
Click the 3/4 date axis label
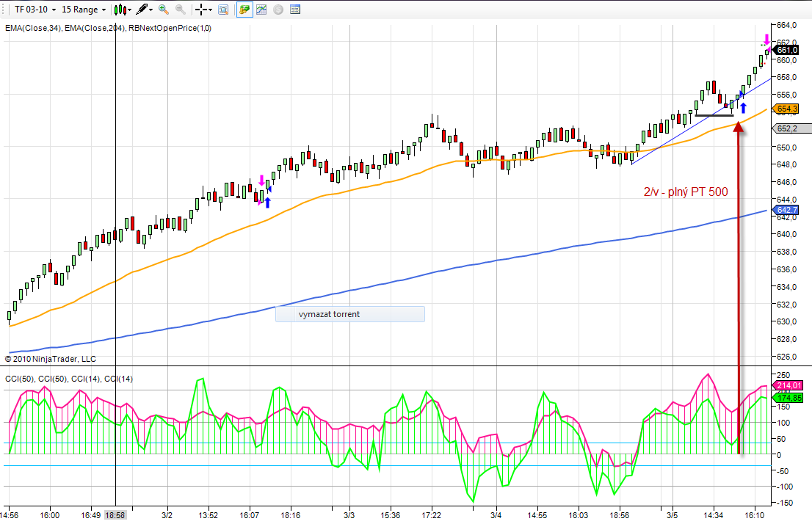tap(496, 515)
